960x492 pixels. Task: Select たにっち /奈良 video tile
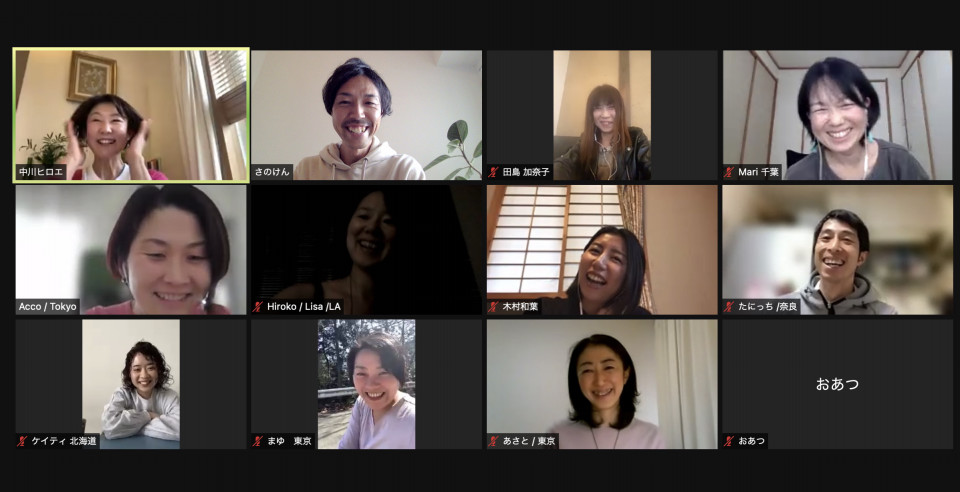click(x=838, y=250)
